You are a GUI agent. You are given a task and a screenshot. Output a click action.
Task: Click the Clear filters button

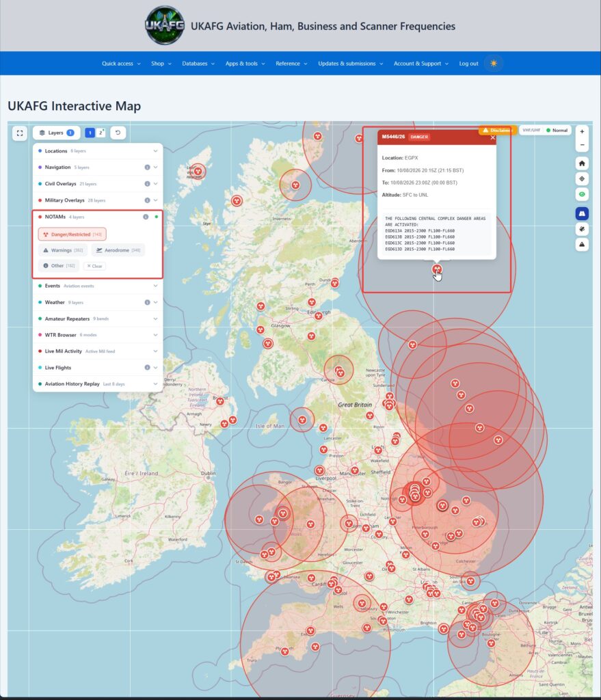[x=94, y=266]
